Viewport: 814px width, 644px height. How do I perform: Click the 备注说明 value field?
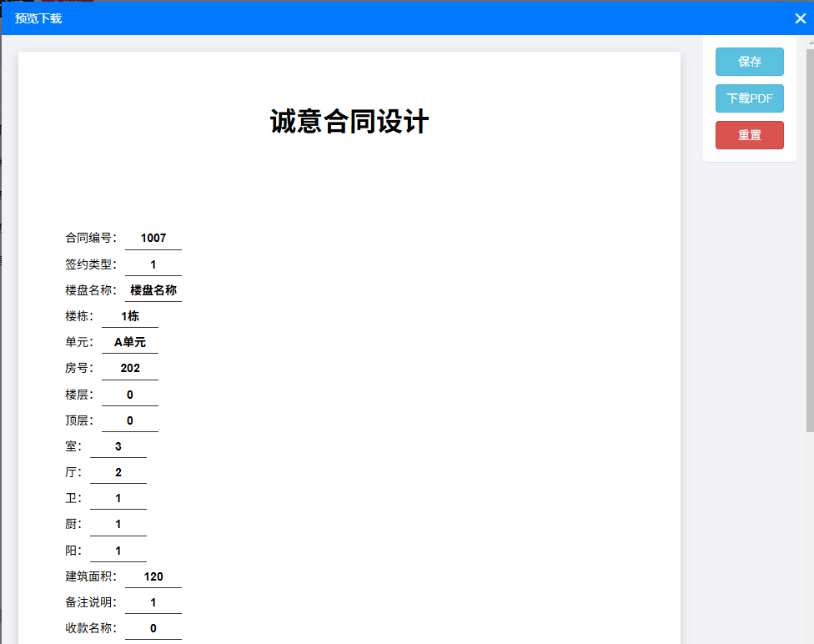coord(153,602)
